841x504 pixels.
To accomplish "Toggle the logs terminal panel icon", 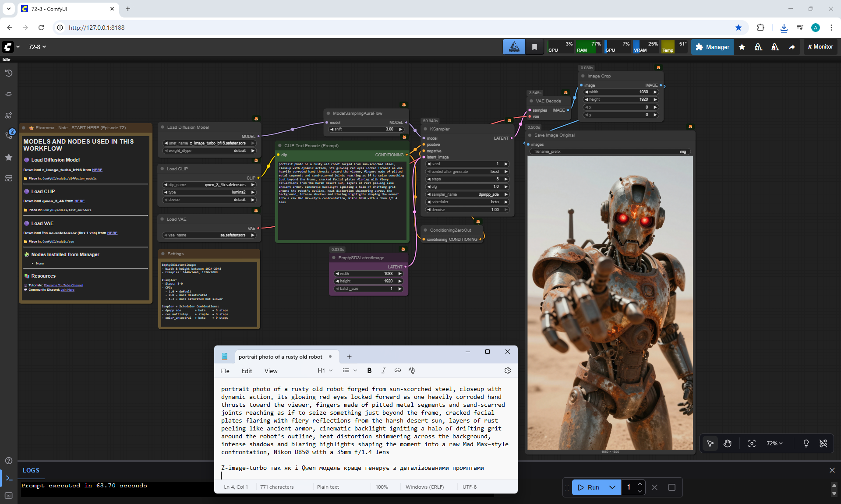I will (x=9, y=478).
